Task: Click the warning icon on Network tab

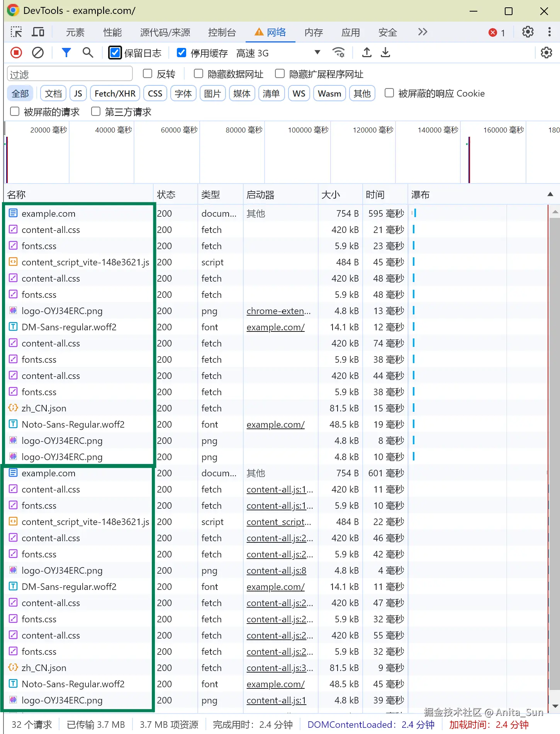Action: click(259, 32)
